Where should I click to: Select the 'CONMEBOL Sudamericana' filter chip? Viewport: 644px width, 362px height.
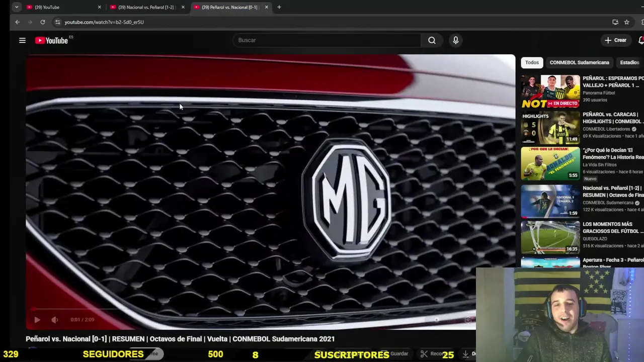tap(579, 62)
